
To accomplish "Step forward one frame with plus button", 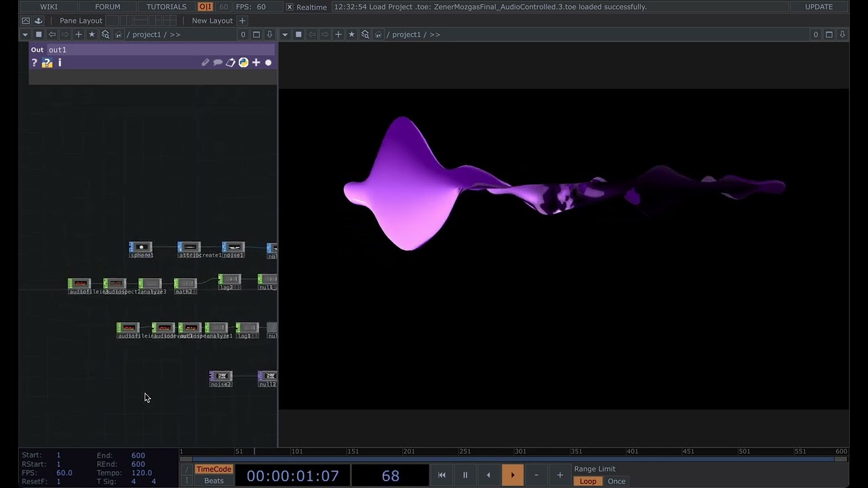I will click(560, 475).
